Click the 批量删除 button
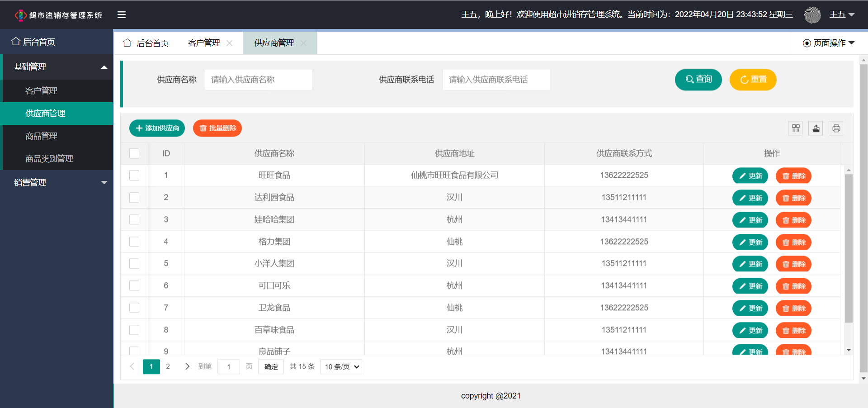This screenshot has height=408, width=868. [217, 128]
